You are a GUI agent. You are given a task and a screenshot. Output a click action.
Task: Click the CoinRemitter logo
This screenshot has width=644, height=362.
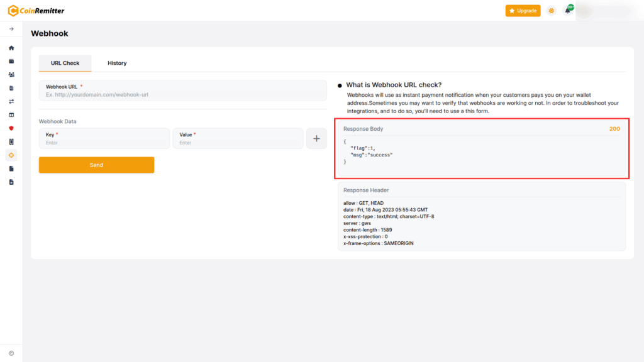pos(36,11)
